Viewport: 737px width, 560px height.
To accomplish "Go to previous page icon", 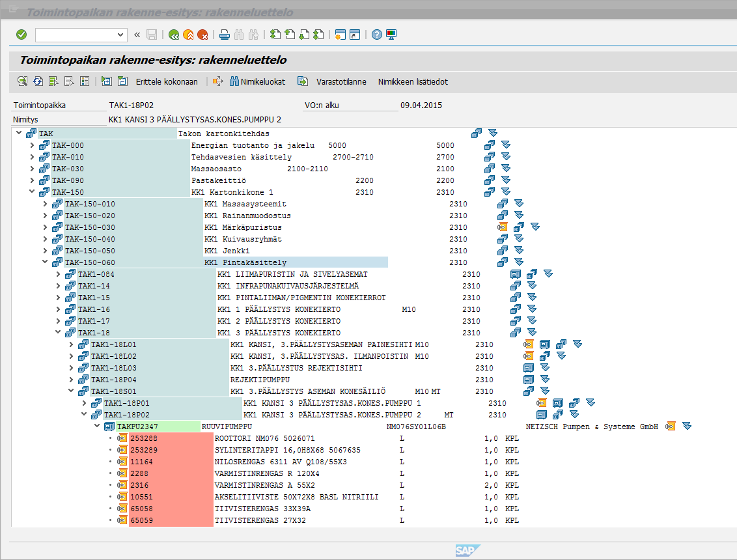I will [290, 35].
